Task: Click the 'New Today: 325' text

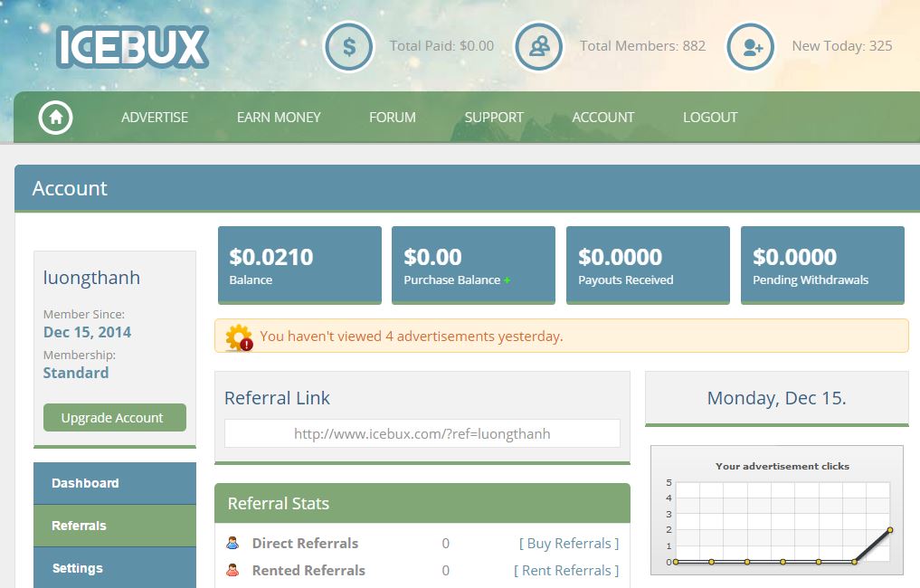Action: click(842, 46)
